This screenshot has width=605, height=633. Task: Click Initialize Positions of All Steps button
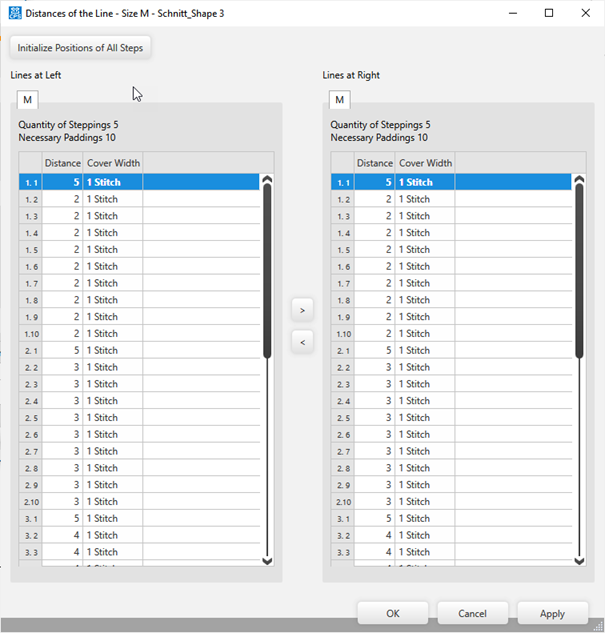tap(81, 48)
